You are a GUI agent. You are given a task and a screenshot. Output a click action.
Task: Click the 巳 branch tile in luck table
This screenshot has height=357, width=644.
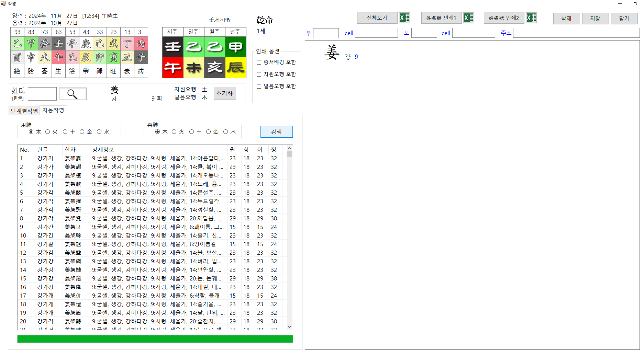[72, 57]
